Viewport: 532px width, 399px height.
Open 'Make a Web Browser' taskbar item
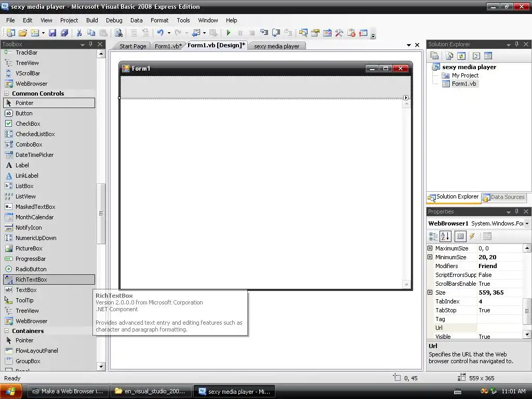68,391
